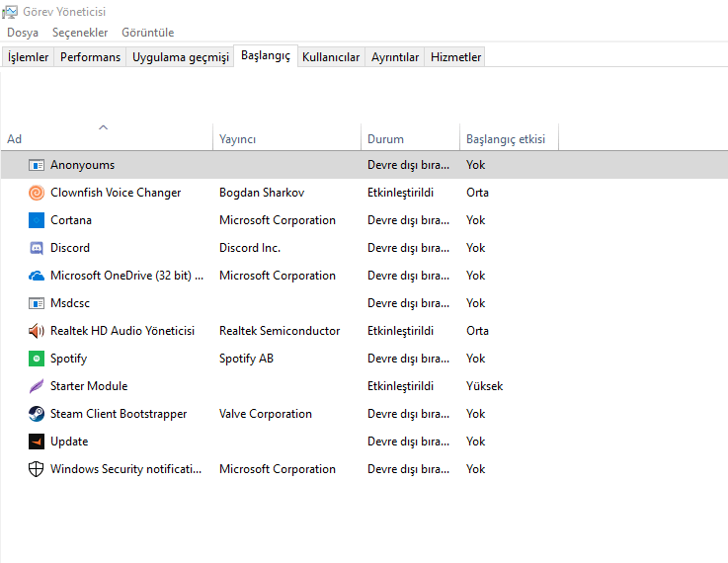Click Microsoft Corporation in Cortana row
This screenshot has height=563, width=728.
coord(278,220)
